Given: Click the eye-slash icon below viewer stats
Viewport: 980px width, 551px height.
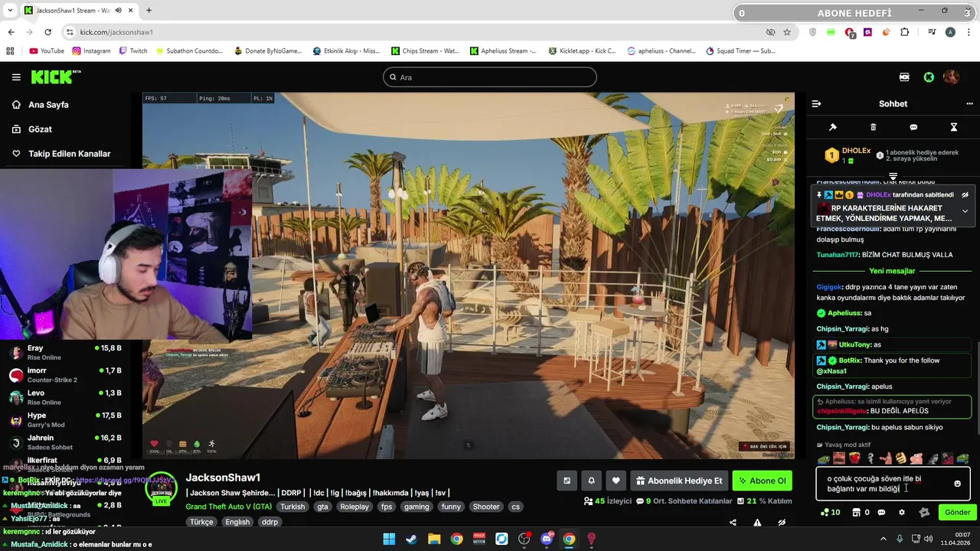Looking at the screenshot, I should point(782,523).
